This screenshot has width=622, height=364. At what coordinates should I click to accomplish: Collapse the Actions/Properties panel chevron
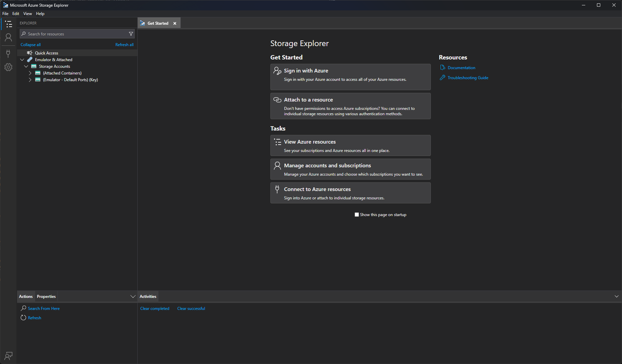click(x=133, y=297)
